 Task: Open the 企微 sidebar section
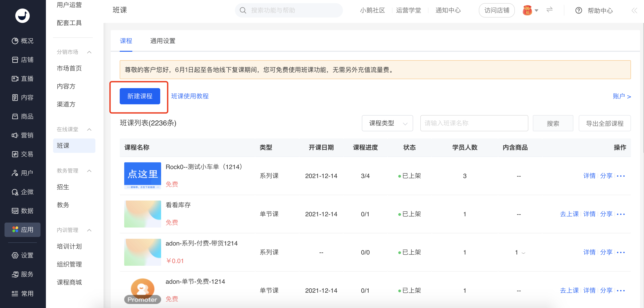23,192
